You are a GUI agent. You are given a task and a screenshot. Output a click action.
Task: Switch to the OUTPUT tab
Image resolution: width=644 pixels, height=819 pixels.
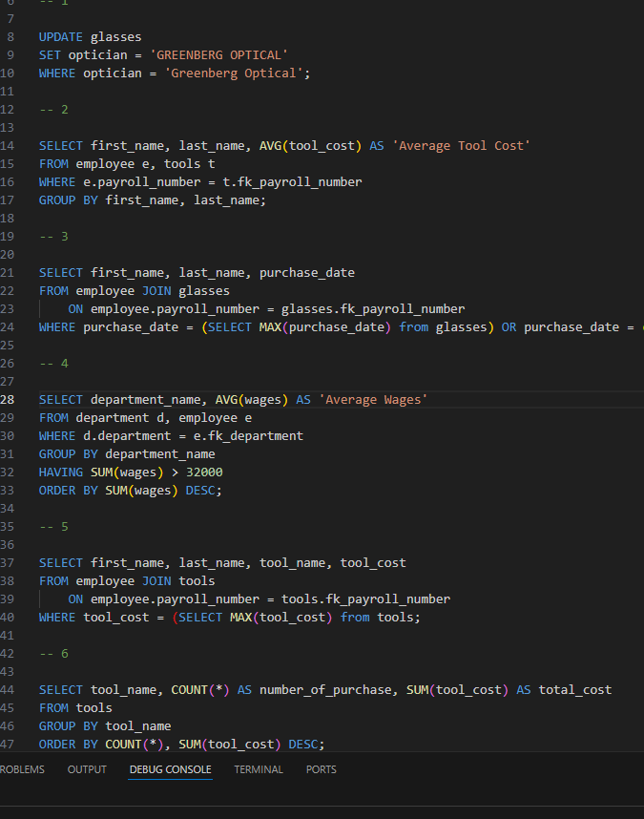[x=87, y=769]
